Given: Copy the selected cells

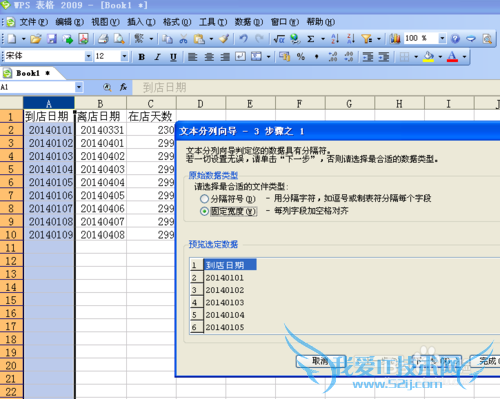Looking at the screenshot, I should tap(167, 39).
